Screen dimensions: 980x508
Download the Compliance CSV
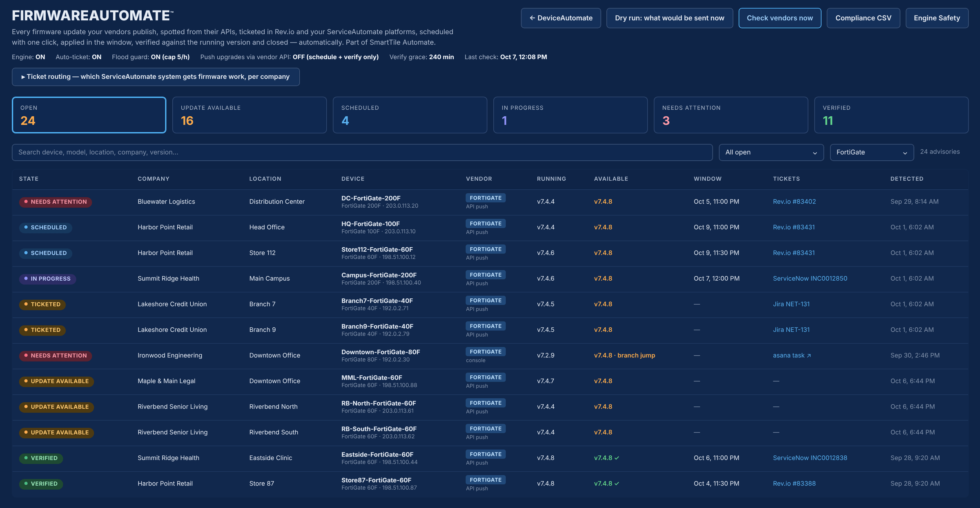(x=863, y=18)
